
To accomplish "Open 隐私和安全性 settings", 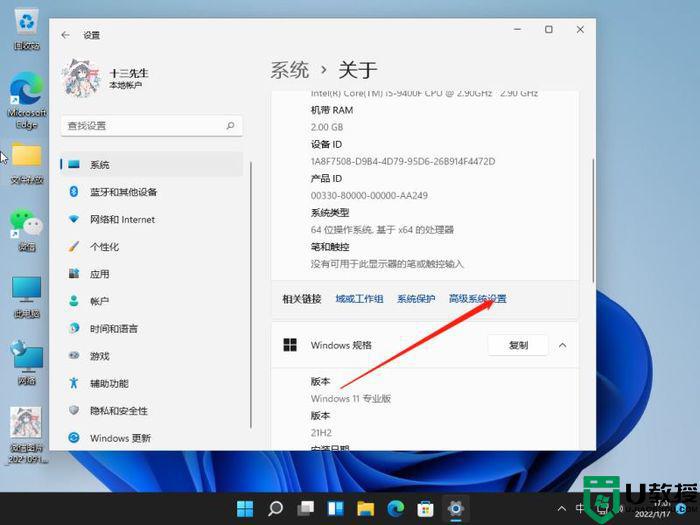I will pos(118,410).
